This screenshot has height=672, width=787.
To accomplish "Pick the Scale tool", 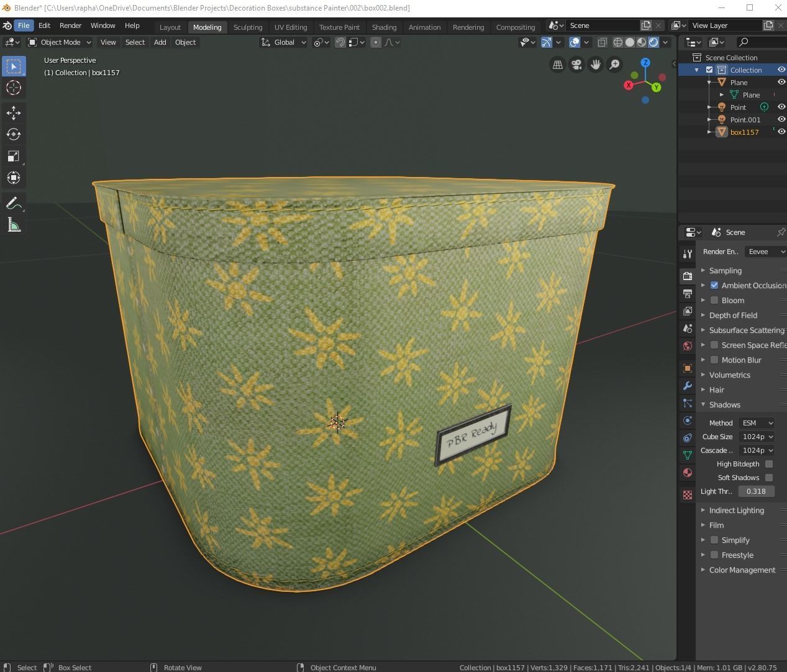I will (14, 156).
